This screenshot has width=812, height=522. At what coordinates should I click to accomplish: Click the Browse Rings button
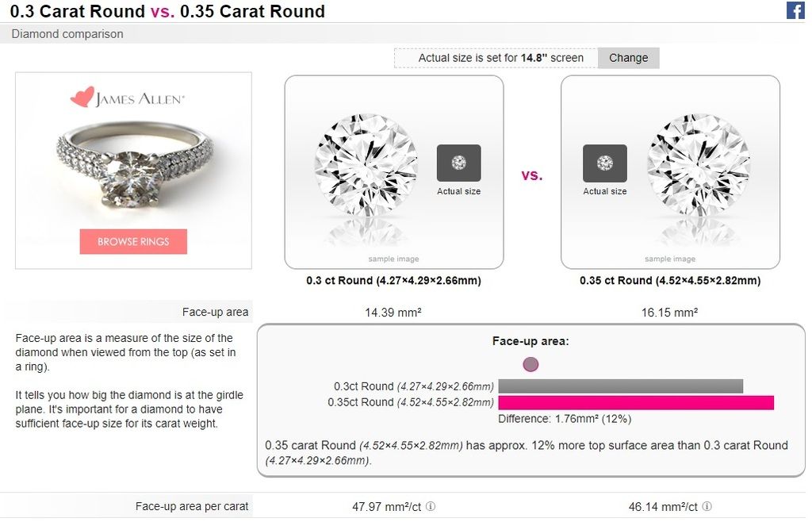point(133,241)
